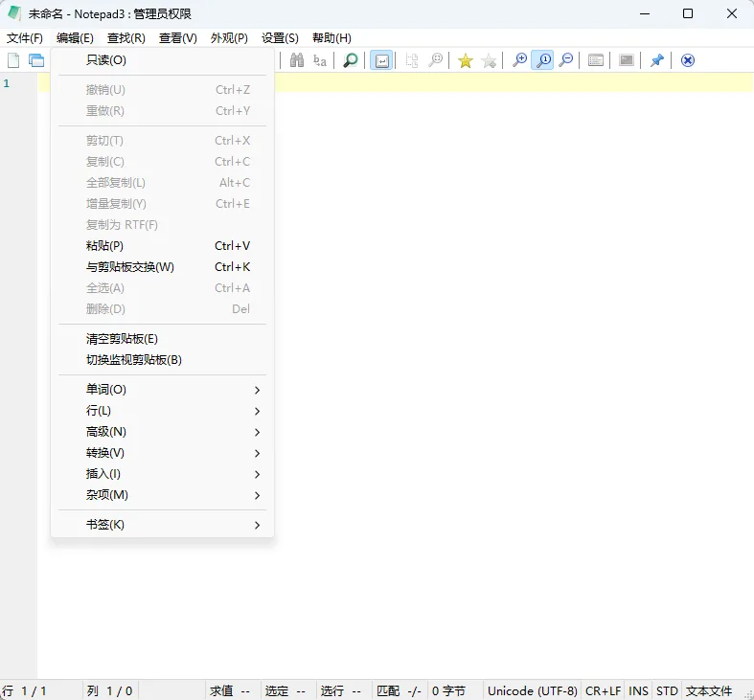The height and width of the screenshot is (700, 754).
Task: Click the grayed 全选(A) menu entry
Action: click(163, 288)
